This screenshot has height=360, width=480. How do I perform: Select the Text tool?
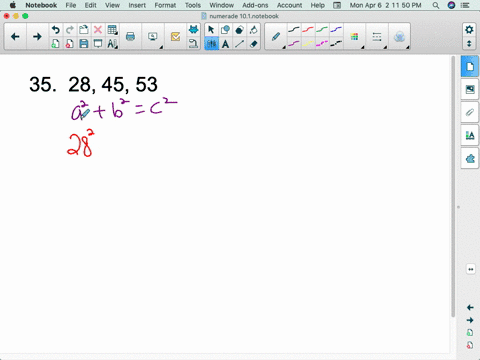click(x=225, y=44)
